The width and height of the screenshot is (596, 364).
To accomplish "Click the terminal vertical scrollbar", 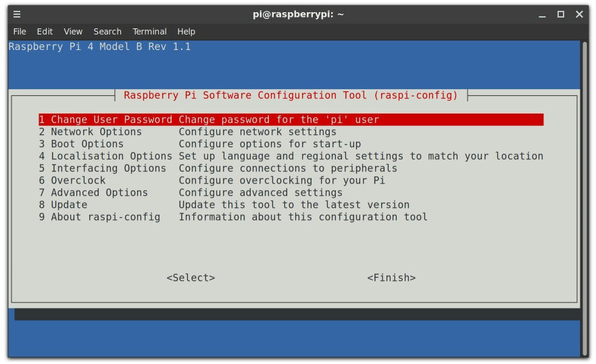I will (x=585, y=196).
